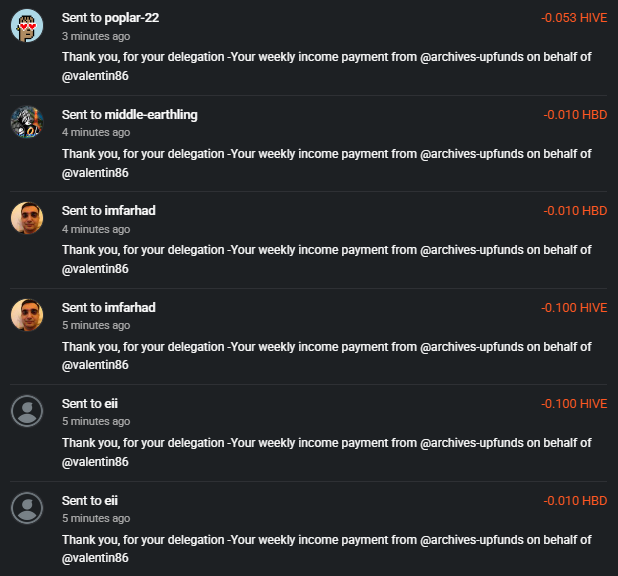Click the "3 minutes ago" timestamp under poplar-22

coord(95,35)
